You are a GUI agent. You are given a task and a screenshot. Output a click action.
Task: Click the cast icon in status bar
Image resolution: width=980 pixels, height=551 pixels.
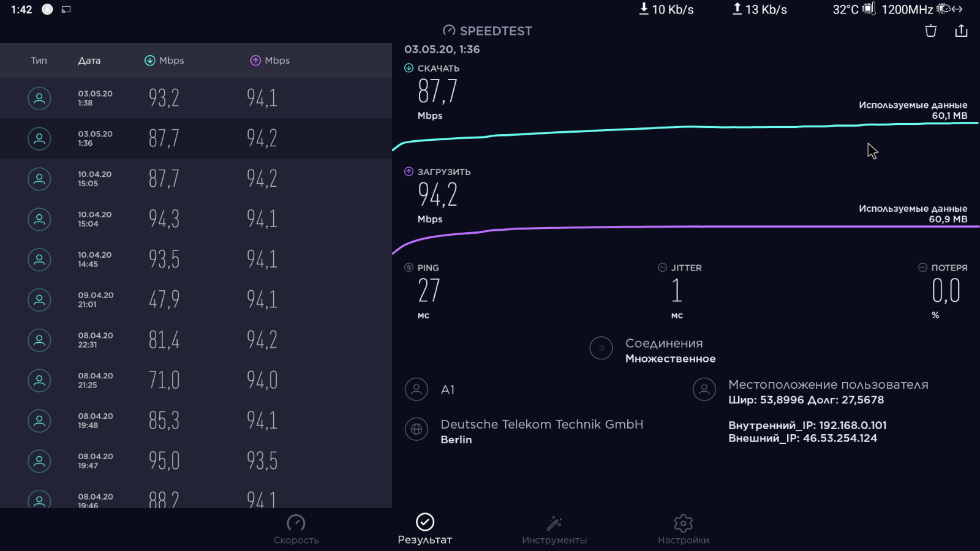tap(66, 9)
